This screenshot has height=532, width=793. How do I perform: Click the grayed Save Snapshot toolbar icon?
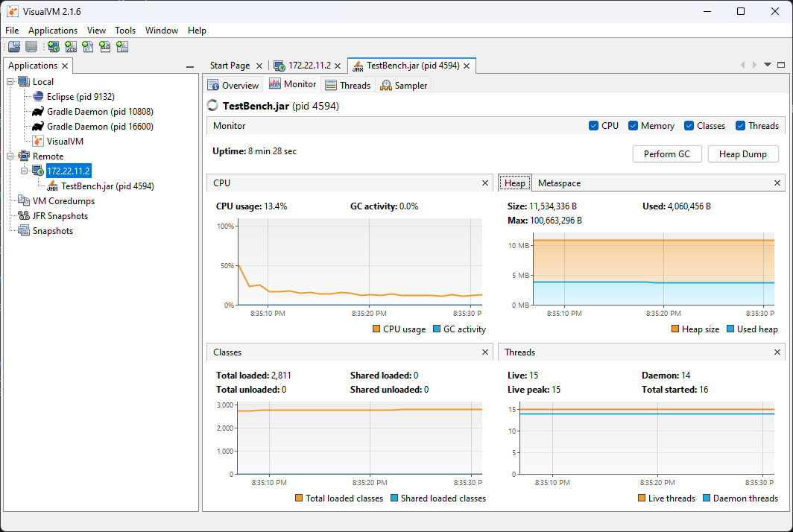pyautogui.click(x=31, y=47)
